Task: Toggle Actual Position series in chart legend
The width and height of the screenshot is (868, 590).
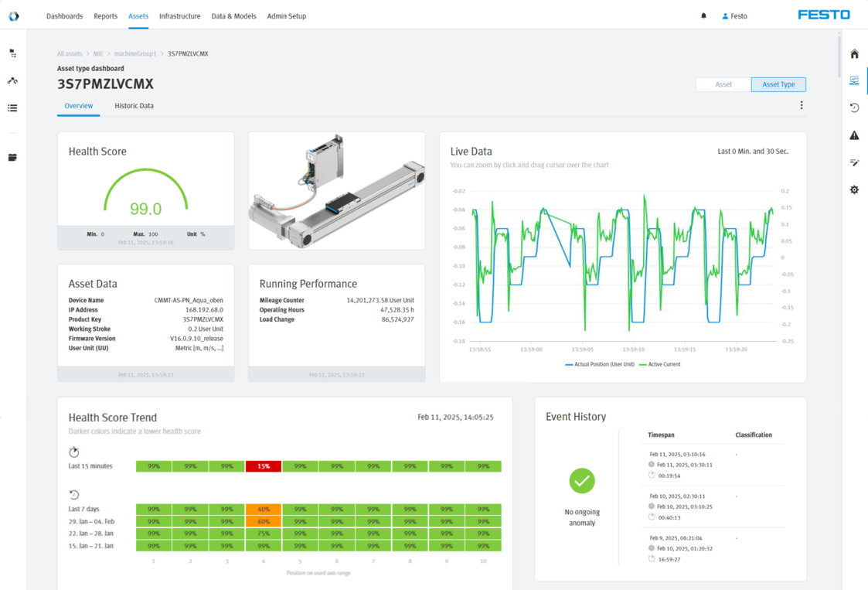Action: pyautogui.click(x=600, y=364)
